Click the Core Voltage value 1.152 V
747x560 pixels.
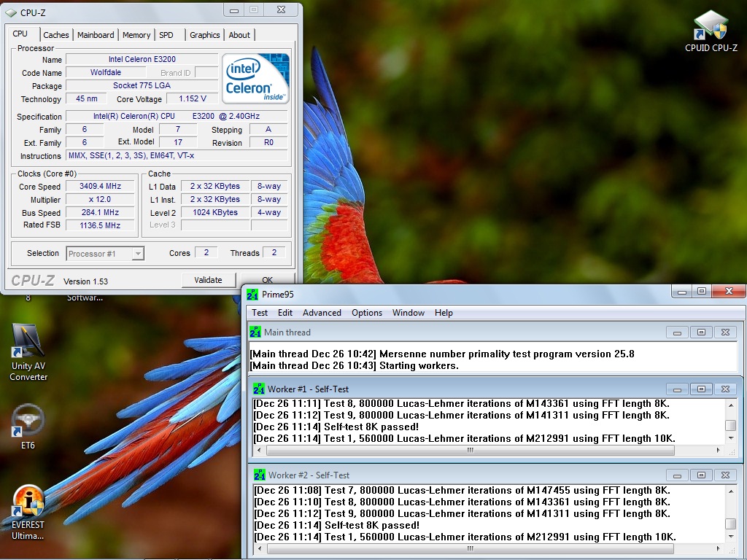point(193,98)
